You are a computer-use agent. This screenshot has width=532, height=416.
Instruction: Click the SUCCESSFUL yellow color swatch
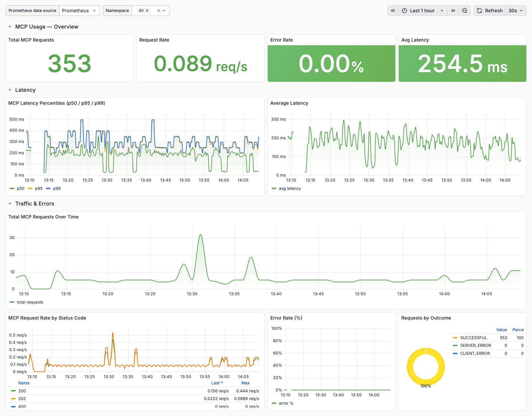455,338
